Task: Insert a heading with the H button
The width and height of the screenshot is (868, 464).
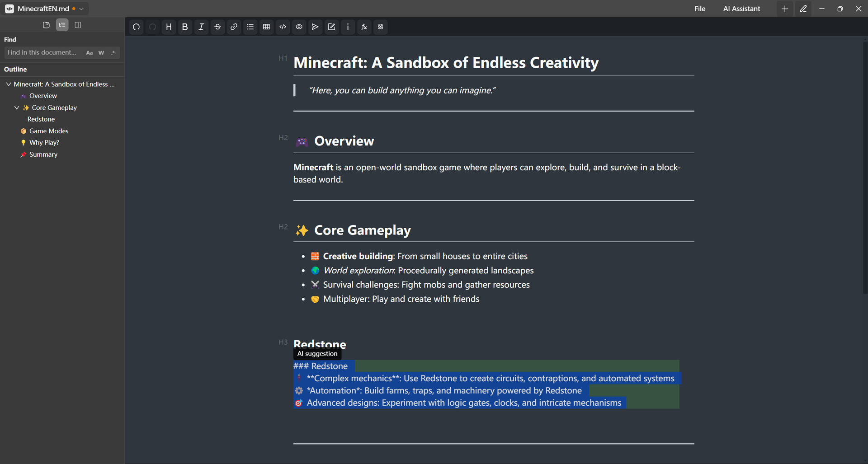Action: click(169, 27)
